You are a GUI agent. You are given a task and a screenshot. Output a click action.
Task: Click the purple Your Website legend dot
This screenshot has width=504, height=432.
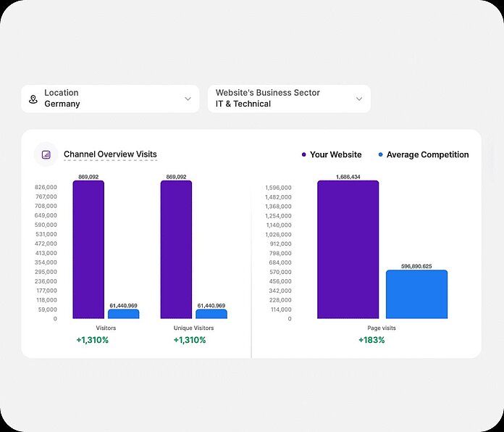(304, 154)
